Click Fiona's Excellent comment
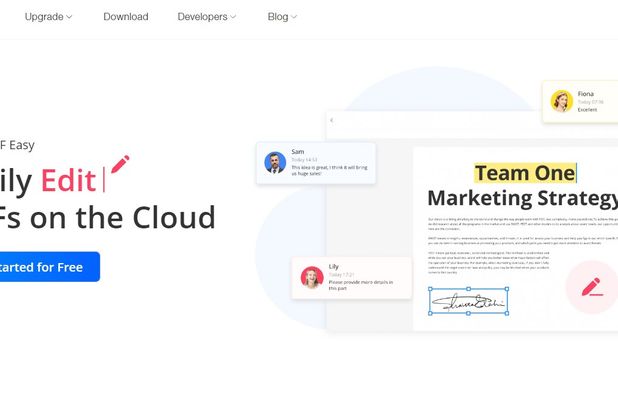This screenshot has width=618, height=394. pyautogui.click(x=587, y=110)
